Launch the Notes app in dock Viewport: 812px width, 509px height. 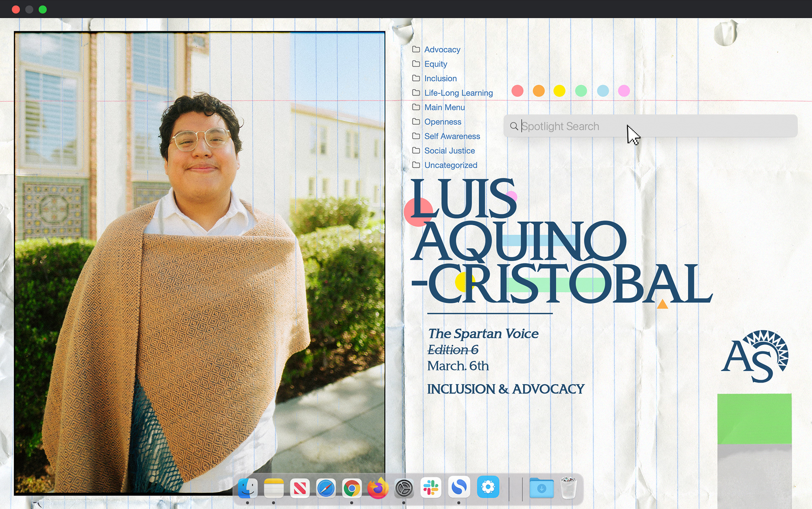coord(274,488)
